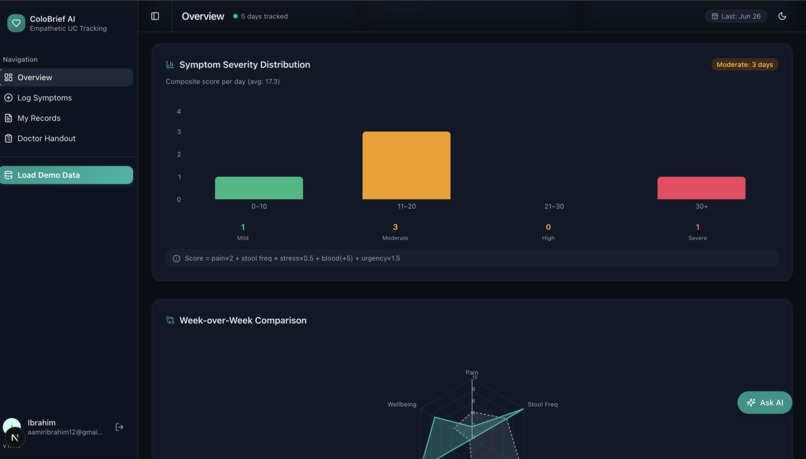
Task: Click the Moderate: 3 days badge
Action: (x=744, y=65)
